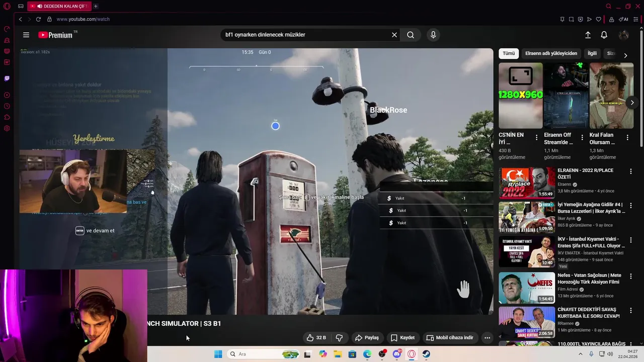The height and width of the screenshot is (362, 644).
Task: Open the 1280X960 Shorts thumbnail
Action: tap(521, 96)
